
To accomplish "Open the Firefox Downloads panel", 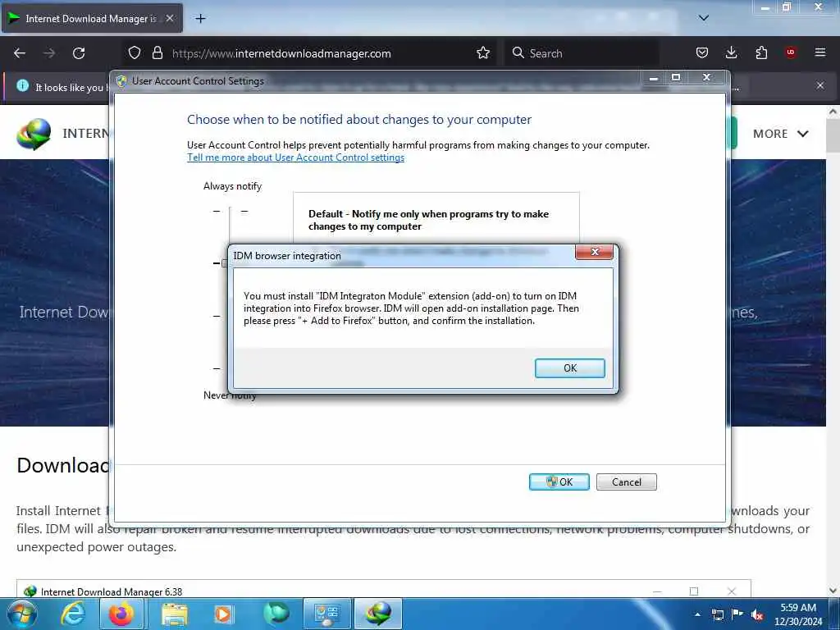I will pos(731,53).
